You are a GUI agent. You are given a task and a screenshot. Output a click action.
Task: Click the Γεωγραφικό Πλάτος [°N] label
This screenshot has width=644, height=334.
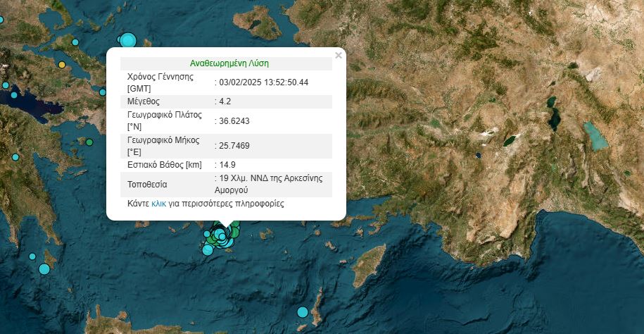pos(165,121)
